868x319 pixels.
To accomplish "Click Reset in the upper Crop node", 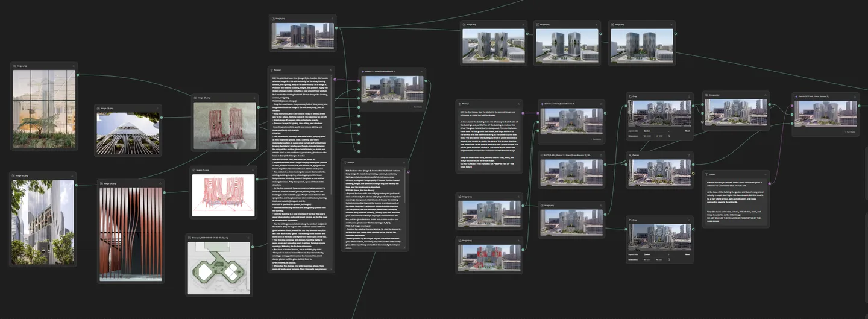I will point(687,131).
